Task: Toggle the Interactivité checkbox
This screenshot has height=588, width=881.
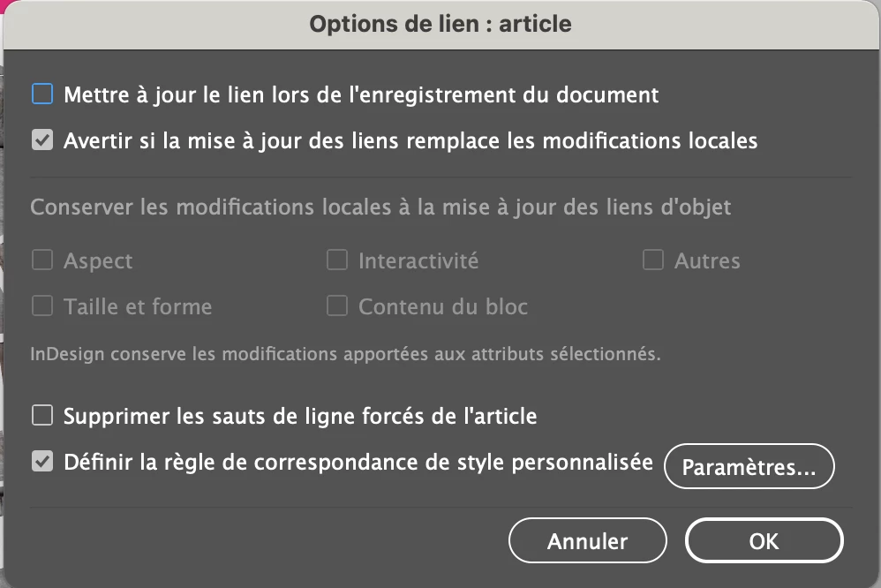Action: pyautogui.click(x=337, y=260)
